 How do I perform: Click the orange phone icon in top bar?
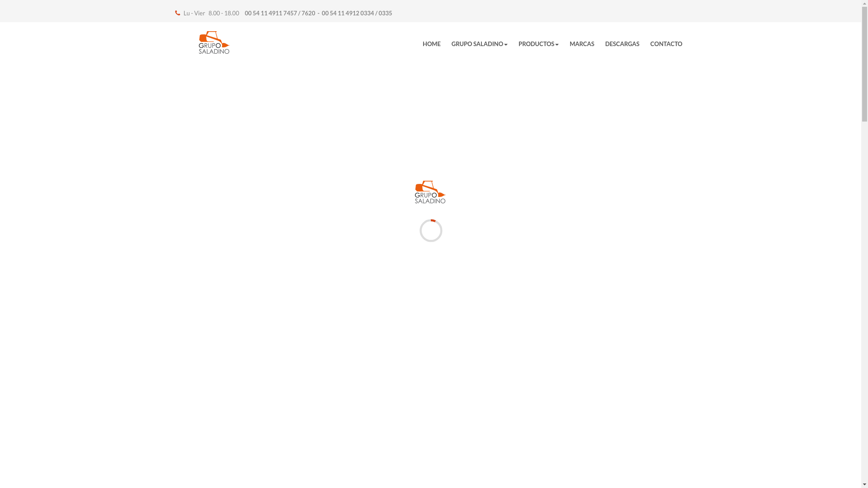click(178, 13)
